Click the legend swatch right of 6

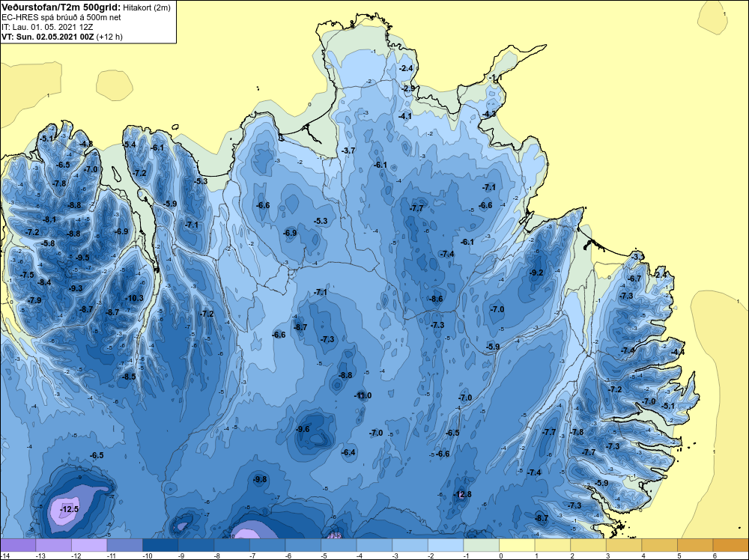pyautogui.click(x=731, y=545)
